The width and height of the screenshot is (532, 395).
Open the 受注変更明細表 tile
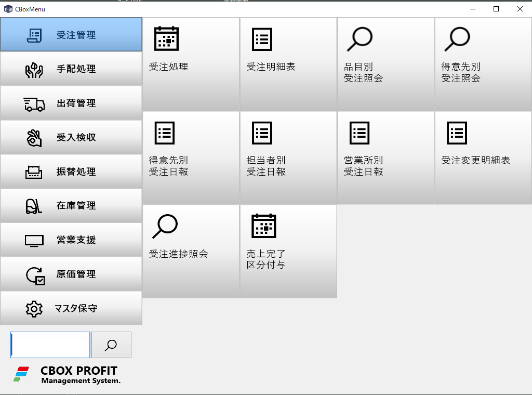[483, 157]
